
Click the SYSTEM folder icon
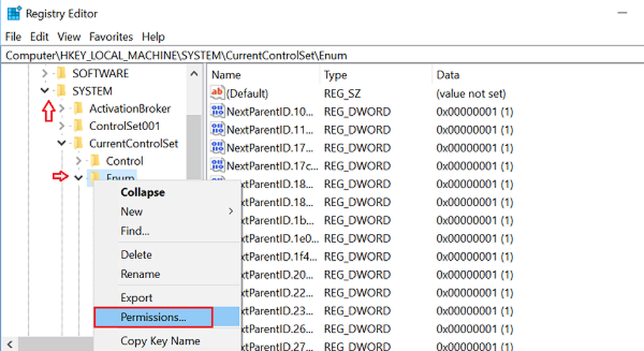tap(61, 91)
